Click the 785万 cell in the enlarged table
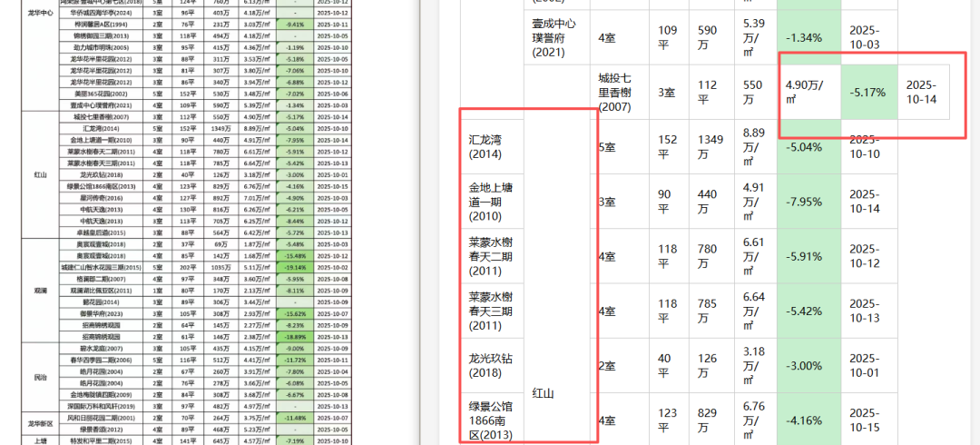The width and height of the screenshot is (980, 445). pos(712,311)
